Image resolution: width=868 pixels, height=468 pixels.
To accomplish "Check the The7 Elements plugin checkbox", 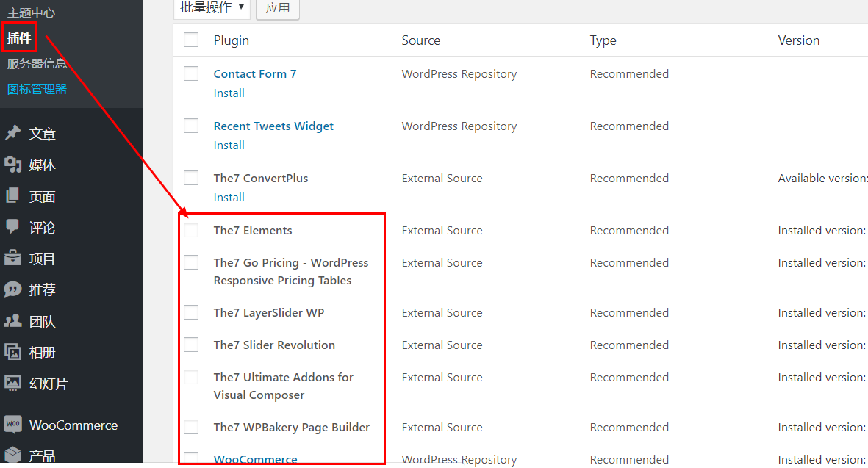I will coord(191,230).
